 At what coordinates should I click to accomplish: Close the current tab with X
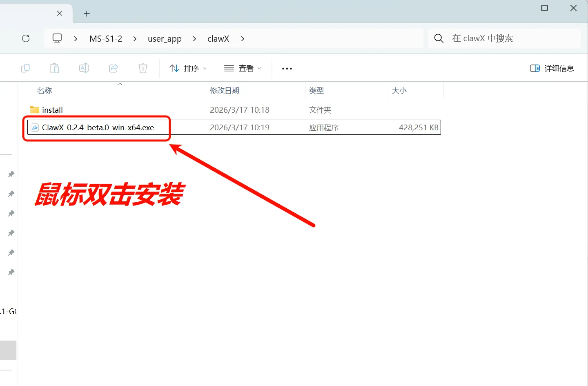point(60,13)
